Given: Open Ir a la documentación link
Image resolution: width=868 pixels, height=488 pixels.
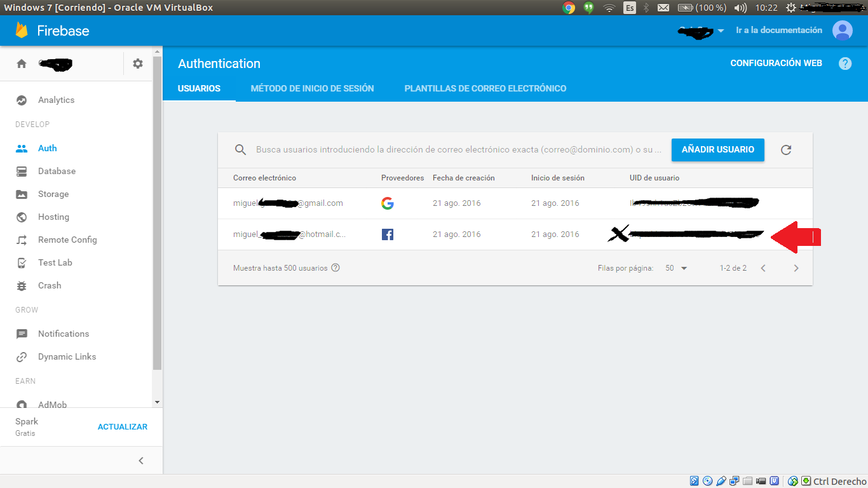Looking at the screenshot, I should pos(779,30).
